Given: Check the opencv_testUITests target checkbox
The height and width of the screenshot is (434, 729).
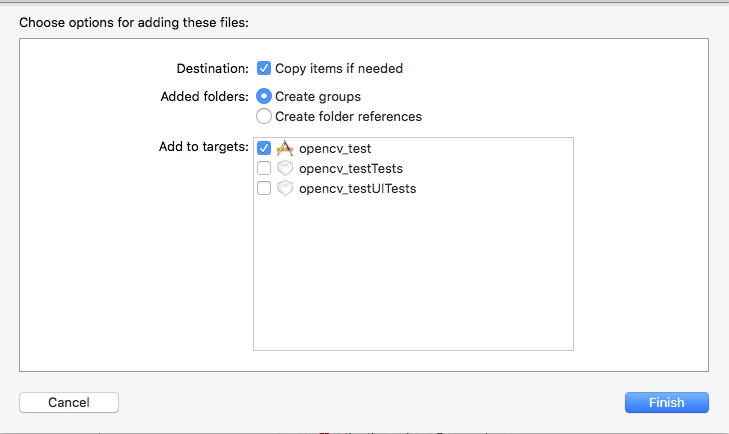Looking at the screenshot, I should click(264, 188).
